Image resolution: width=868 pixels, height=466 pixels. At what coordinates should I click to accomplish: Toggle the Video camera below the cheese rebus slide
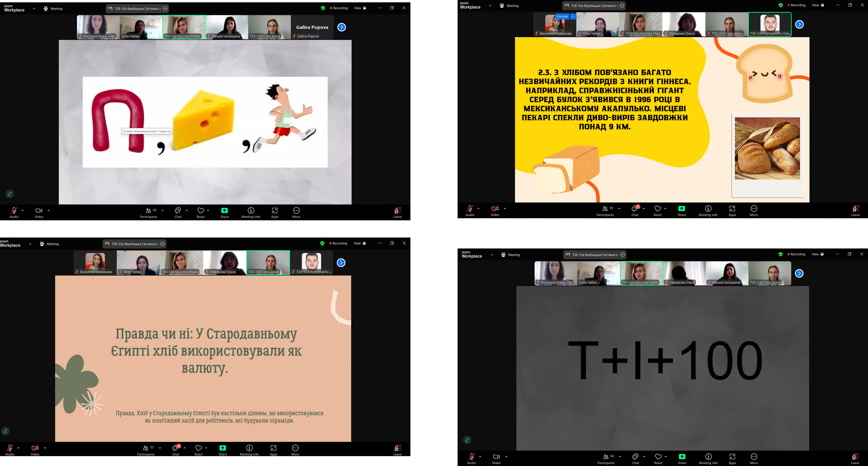click(x=39, y=213)
